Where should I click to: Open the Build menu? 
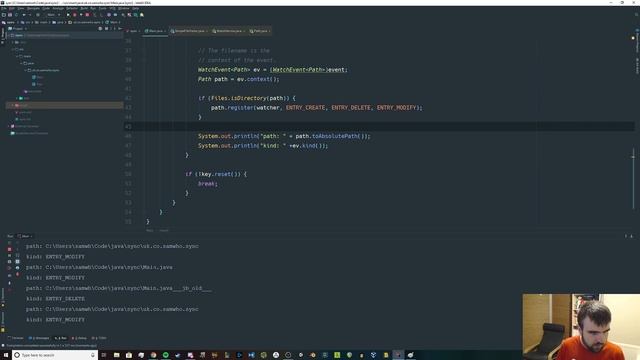[x=84, y=8]
